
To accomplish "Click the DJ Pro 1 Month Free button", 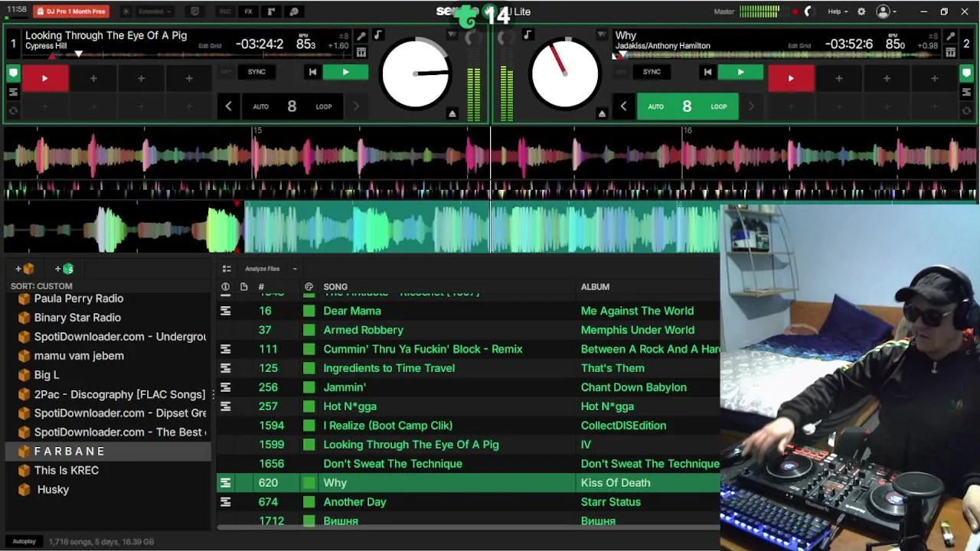I will (71, 11).
